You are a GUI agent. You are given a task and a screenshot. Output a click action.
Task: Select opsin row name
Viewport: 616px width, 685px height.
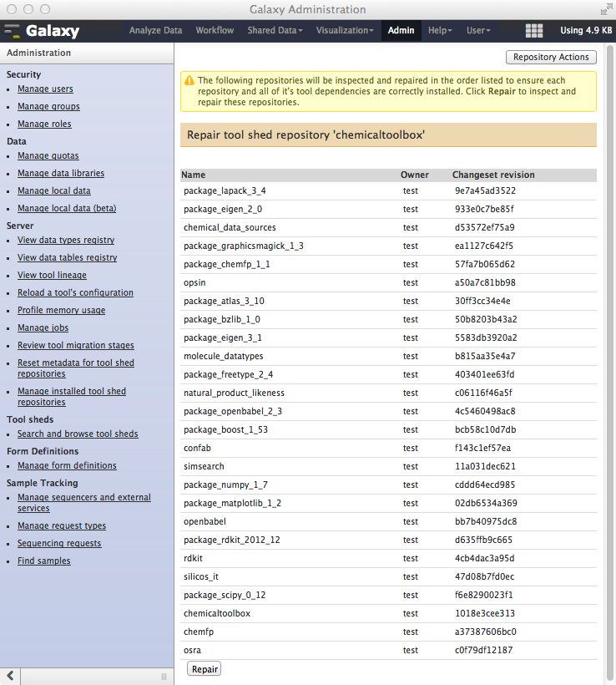click(194, 282)
